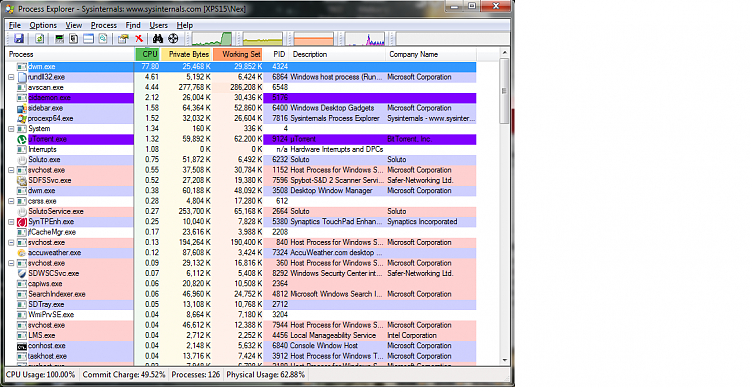Image resolution: width=750 pixels, height=387 pixels.
Task: Click the Process Explorer title bar icon
Action: (10, 9)
